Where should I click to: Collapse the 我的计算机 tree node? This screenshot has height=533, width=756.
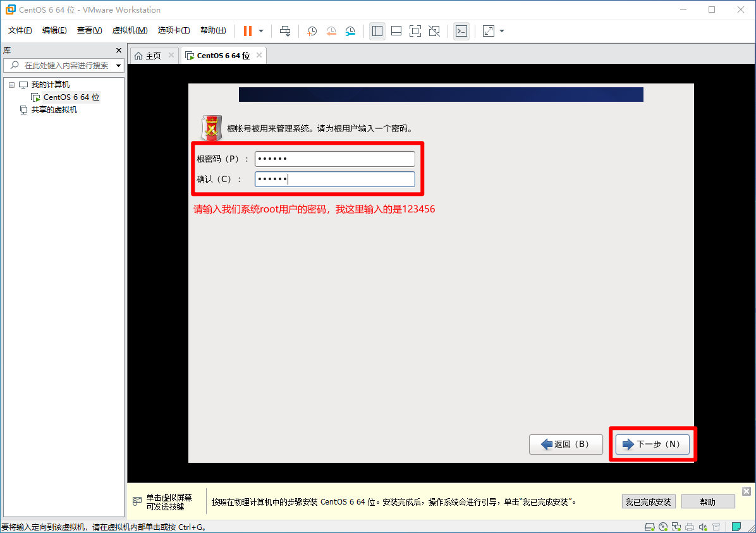click(x=11, y=85)
